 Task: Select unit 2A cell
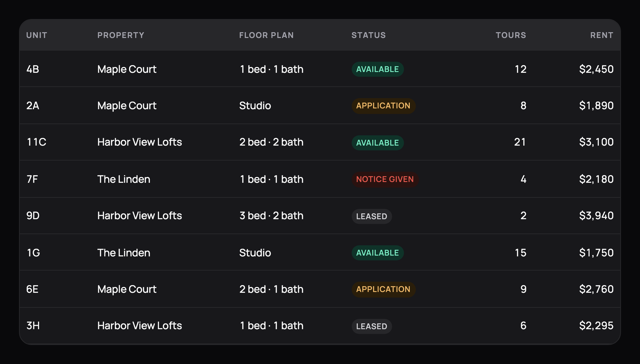[33, 106]
